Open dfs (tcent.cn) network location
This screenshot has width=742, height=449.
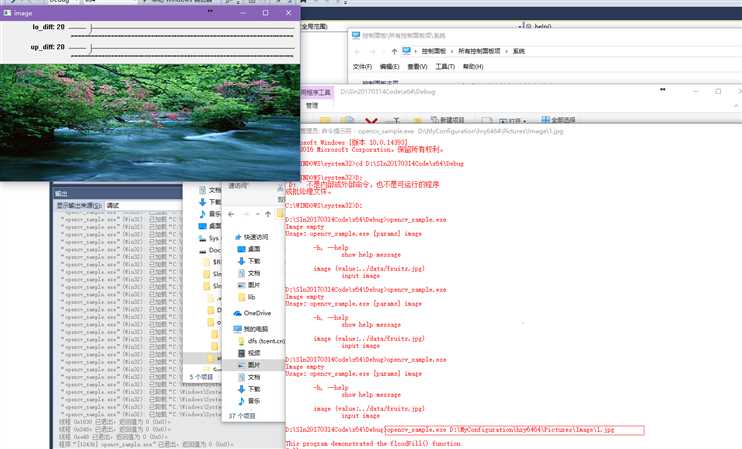click(x=261, y=341)
